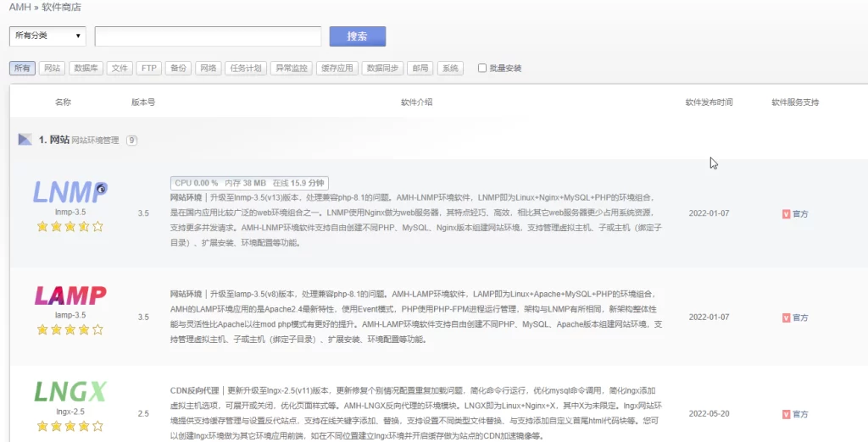Click the 软件介绍 column header
868x442 pixels.
coord(417,102)
